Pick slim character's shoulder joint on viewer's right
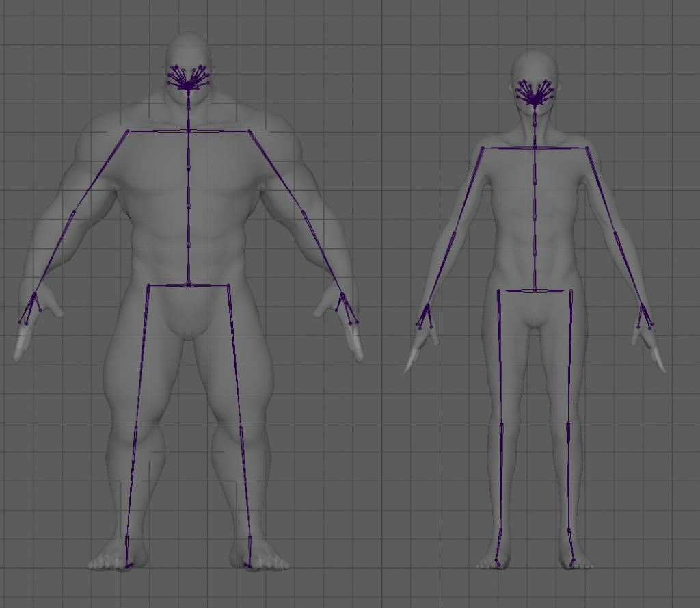Screen dimensions: 700x608 587,148
